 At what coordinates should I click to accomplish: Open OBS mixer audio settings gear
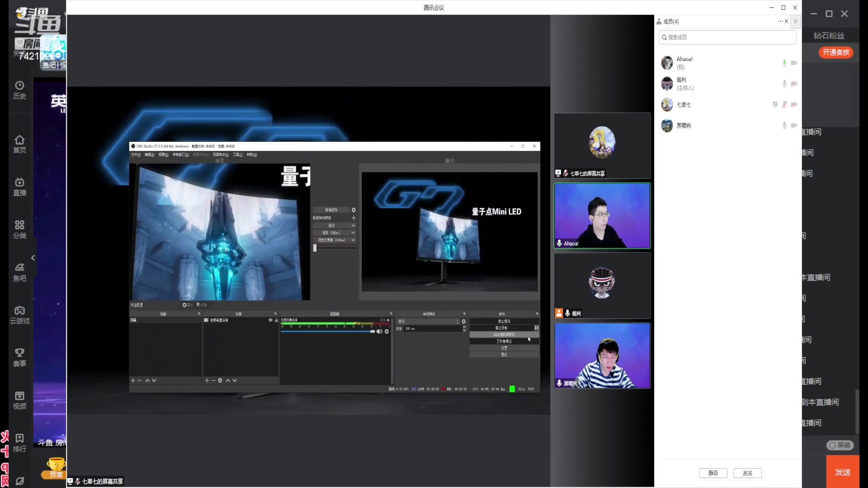click(x=387, y=331)
